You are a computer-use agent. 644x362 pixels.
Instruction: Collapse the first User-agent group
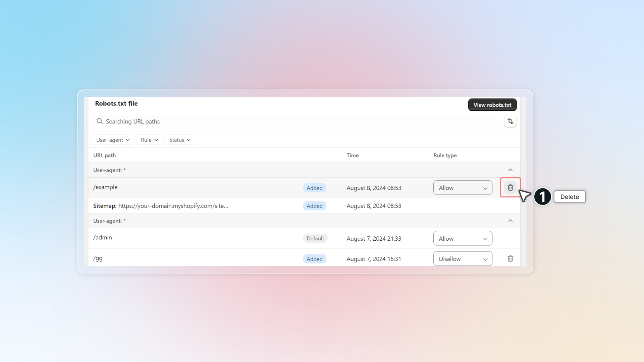(x=510, y=170)
